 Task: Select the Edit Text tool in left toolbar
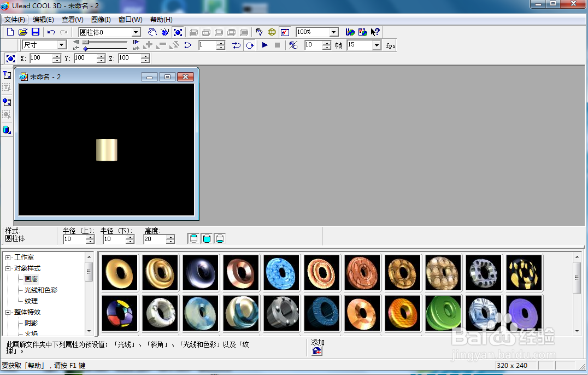click(x=7, y=88)
